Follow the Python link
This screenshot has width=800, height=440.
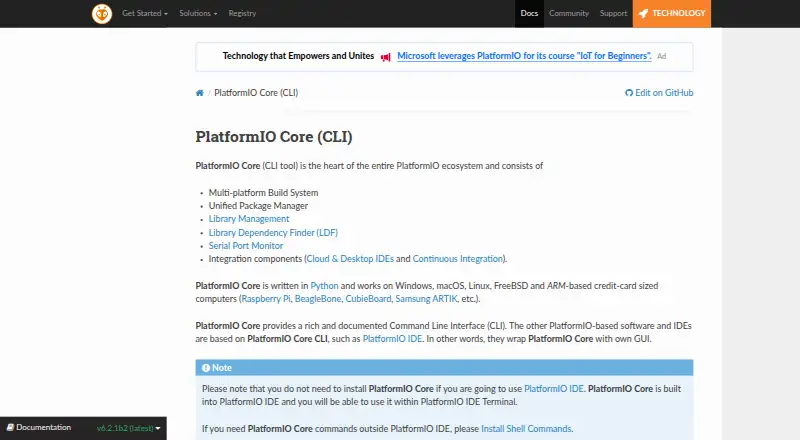coord(324,286)
